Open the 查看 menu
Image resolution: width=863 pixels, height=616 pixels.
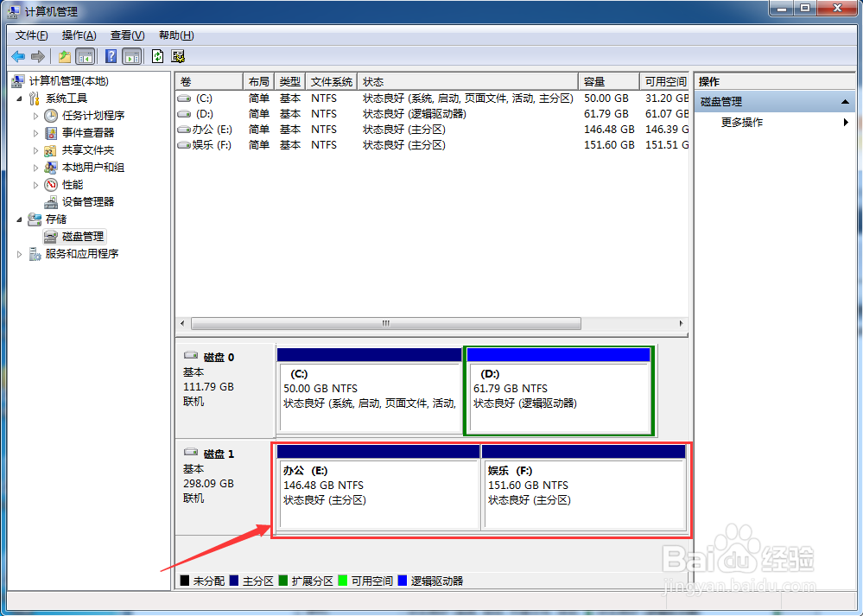pos(126,35)
